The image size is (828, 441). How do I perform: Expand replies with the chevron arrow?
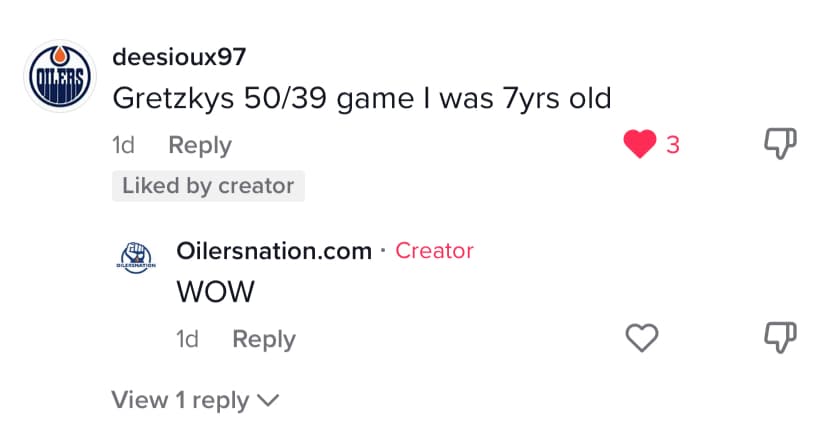(x=267, y=401)
